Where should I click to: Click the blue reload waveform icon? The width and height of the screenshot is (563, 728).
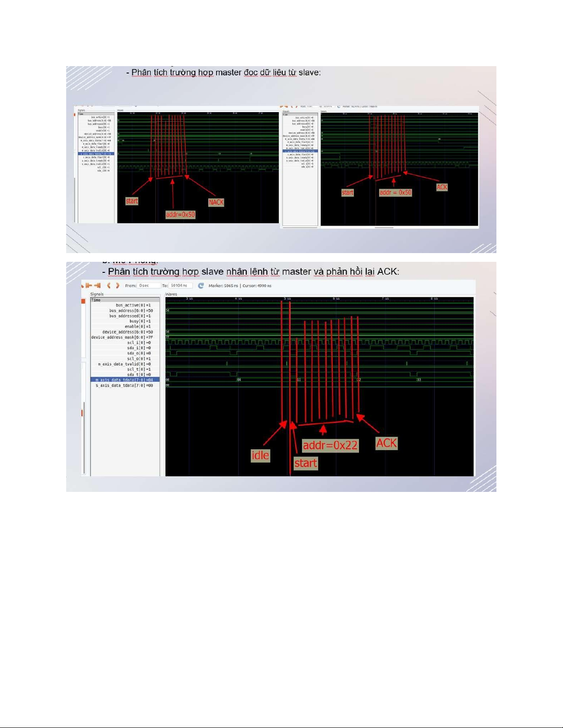pos(201,286)
